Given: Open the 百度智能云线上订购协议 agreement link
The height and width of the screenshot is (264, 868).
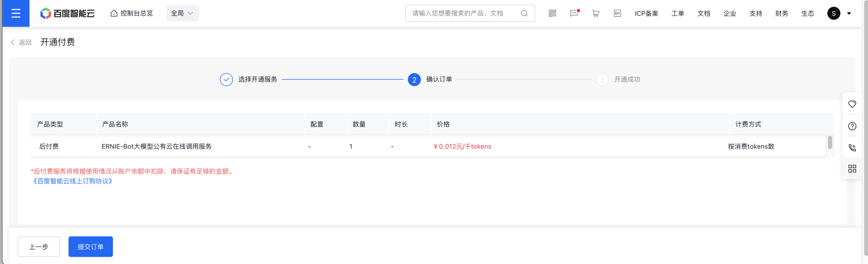Looking at the screenshot, I should click(x=72, y=181).
